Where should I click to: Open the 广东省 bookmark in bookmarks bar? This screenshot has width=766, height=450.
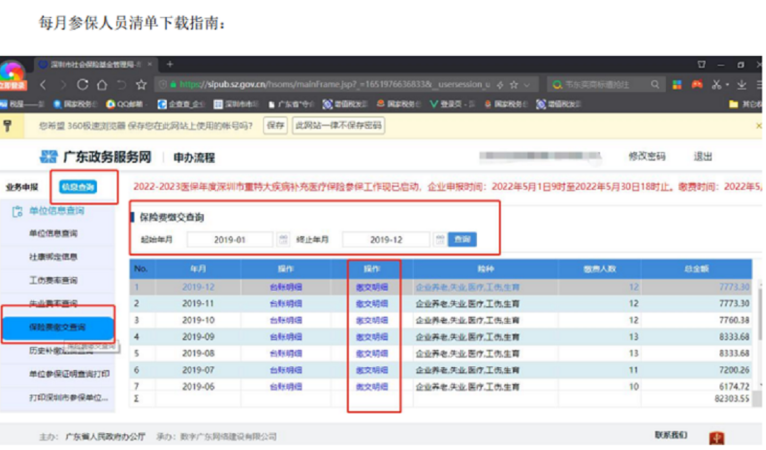click(x=291, y=104)
